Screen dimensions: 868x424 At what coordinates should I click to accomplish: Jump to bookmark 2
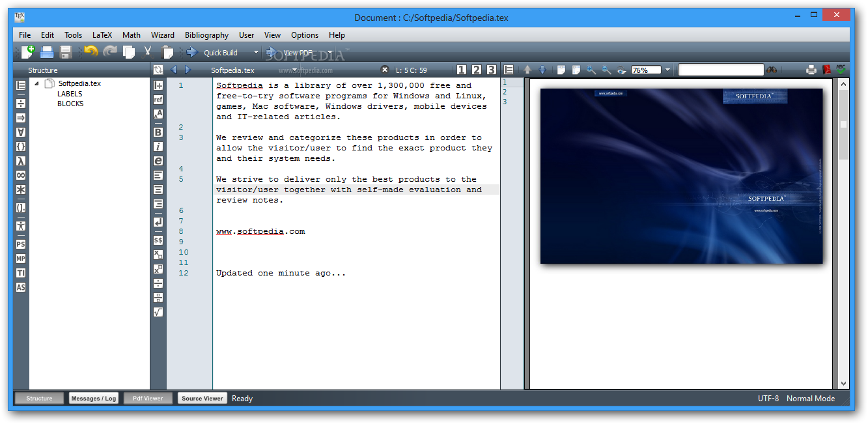coord(477,70)
